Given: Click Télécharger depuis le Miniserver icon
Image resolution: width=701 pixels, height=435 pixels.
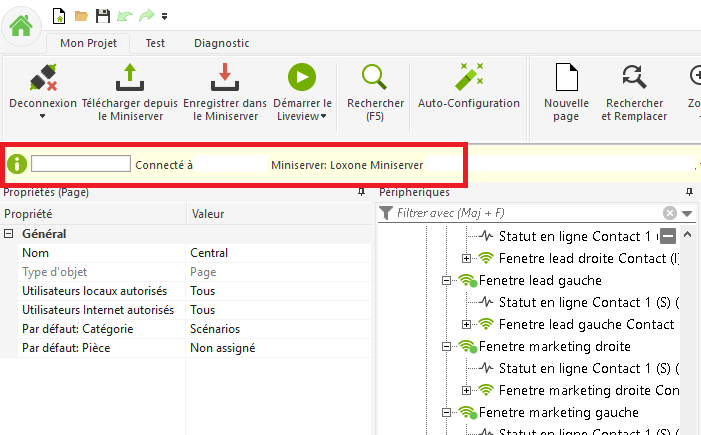Looking at the screenshot, I should tap(129, 77).
